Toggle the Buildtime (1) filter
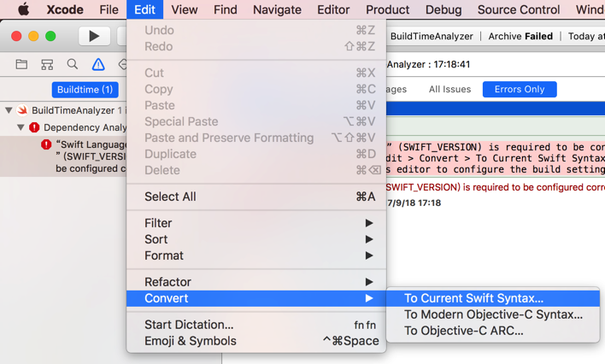This screenshot has height=364, width=605. (x=85, y=90)
